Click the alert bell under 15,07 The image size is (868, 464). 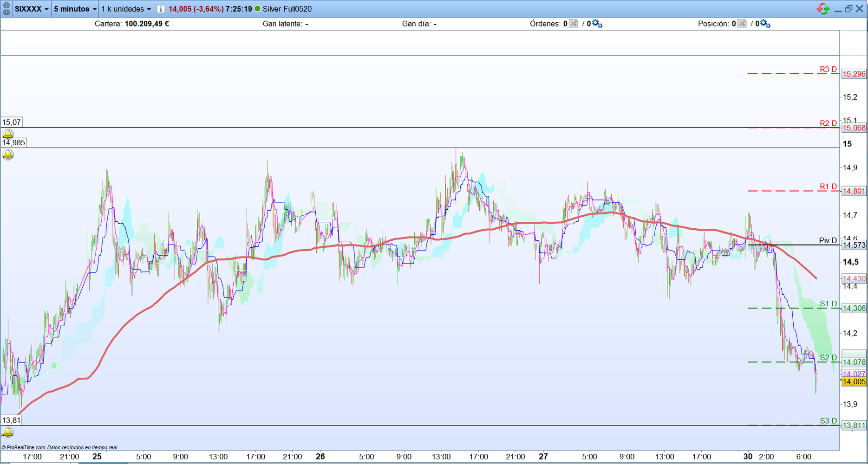pos(8,134)
